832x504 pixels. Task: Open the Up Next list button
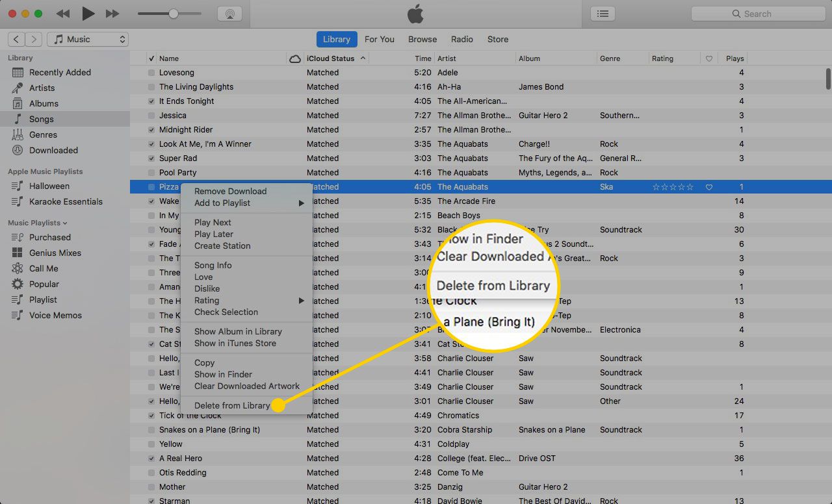[x=603, y=14]
